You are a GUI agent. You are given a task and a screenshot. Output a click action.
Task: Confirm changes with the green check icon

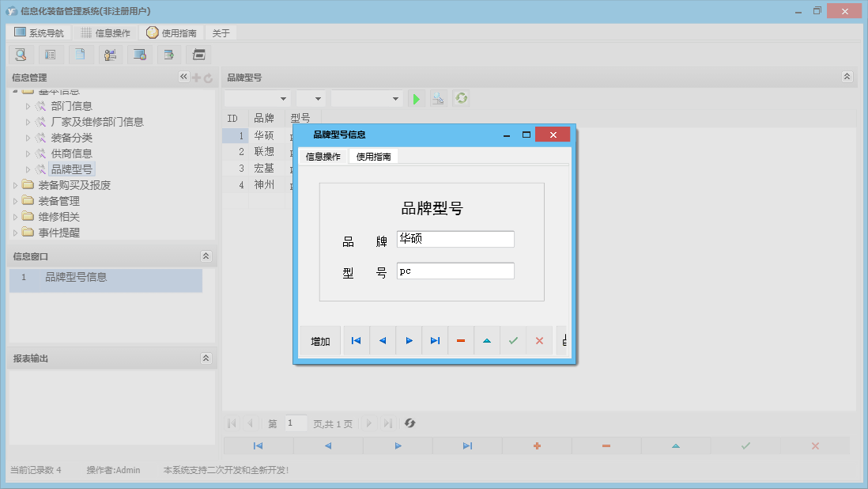point(513,340)
